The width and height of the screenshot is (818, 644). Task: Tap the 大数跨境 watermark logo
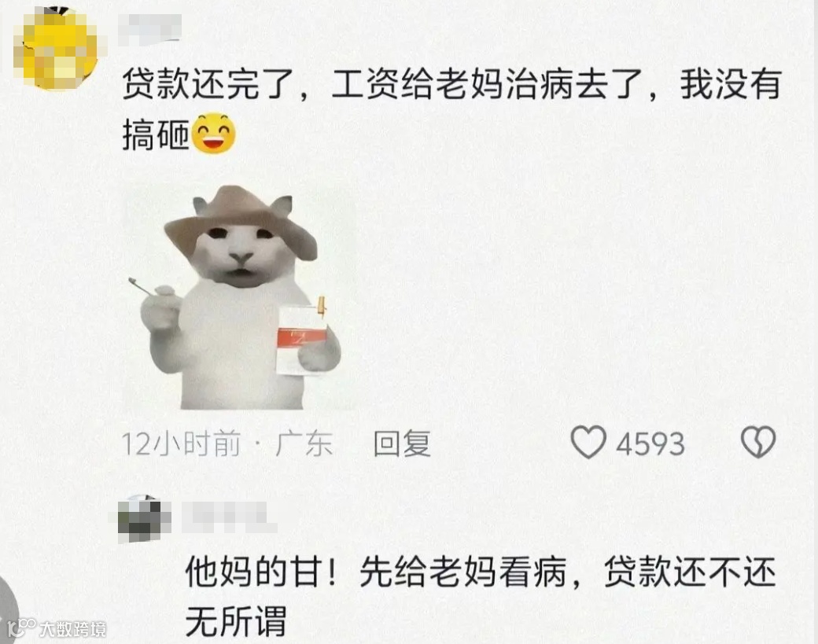point(57,627)
